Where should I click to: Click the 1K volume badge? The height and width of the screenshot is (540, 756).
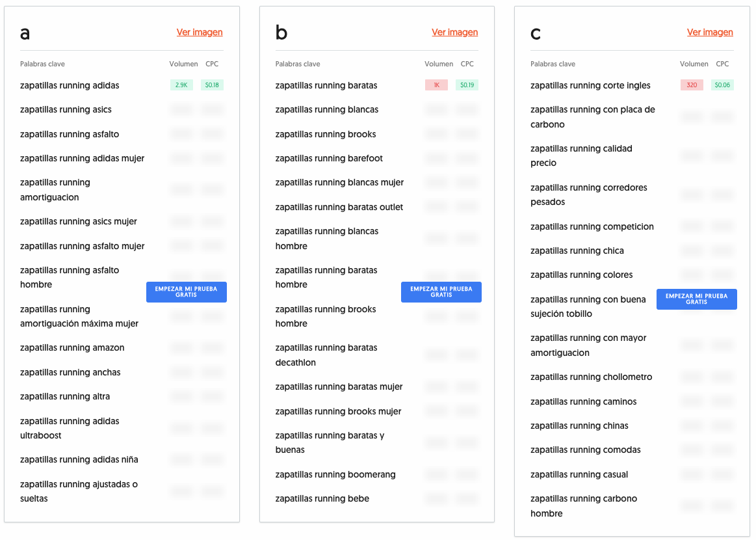[x=436, y=85]
